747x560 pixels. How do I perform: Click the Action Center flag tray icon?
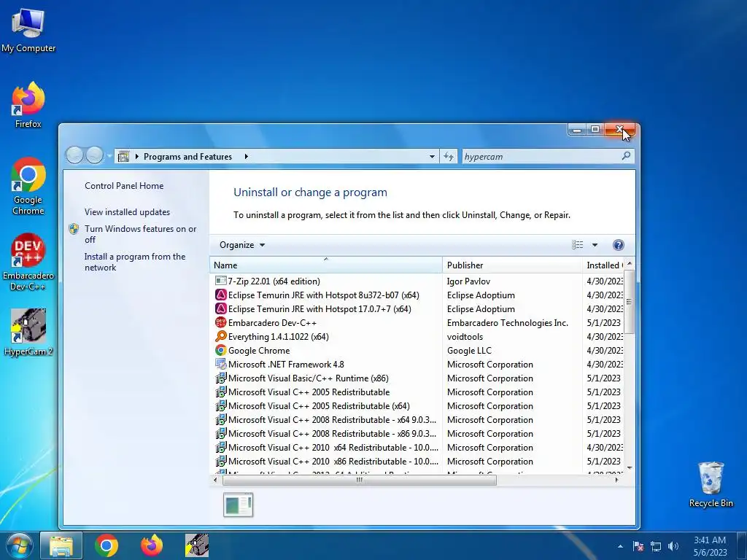[638, 546]
